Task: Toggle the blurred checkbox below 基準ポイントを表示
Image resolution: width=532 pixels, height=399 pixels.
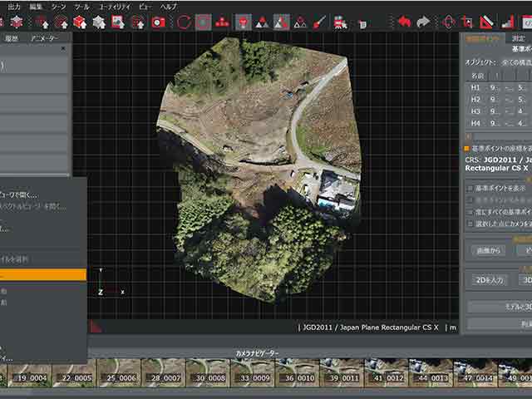Action: pyautogui.click(x=470, y=200)
